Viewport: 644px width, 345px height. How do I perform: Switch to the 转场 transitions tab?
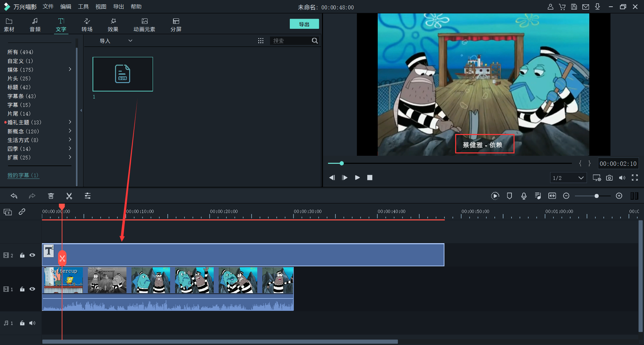[87, 25]
